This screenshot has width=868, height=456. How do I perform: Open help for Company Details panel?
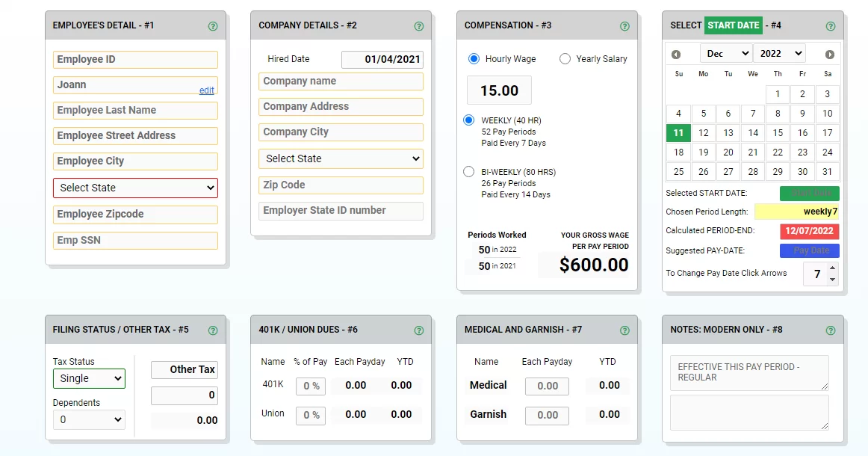coord(419,25)
